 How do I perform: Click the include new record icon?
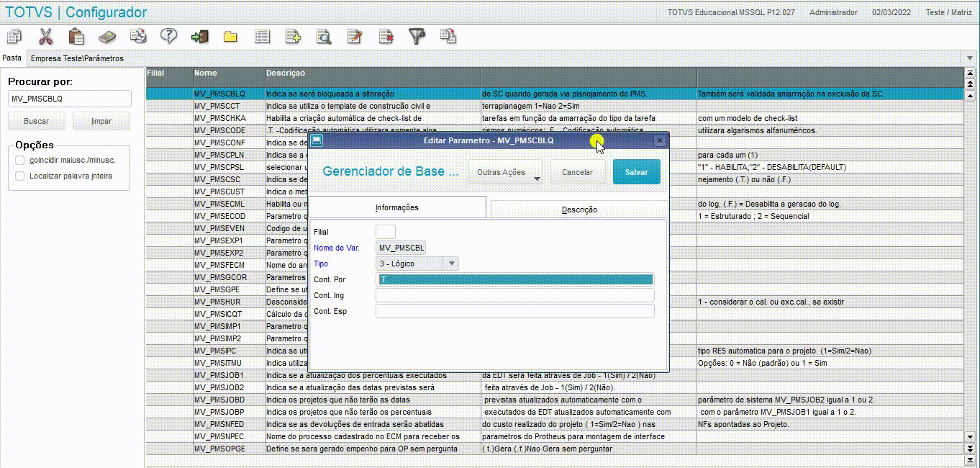(293, 36)
